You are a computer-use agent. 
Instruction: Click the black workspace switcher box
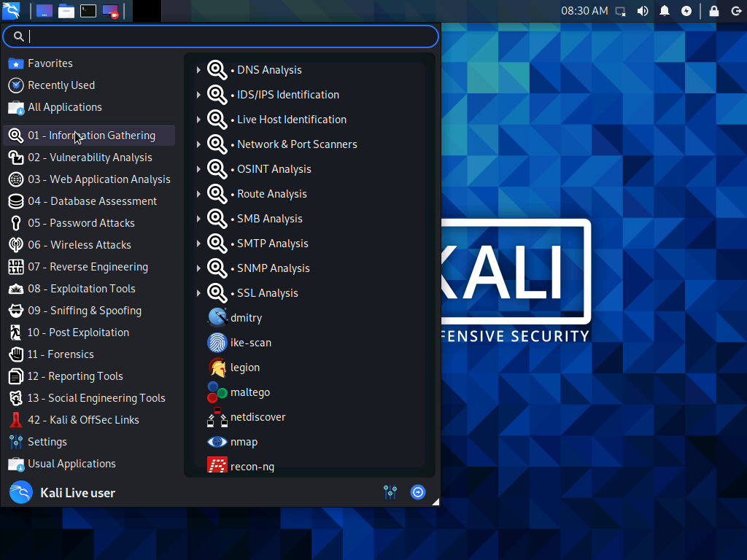tap(147, 11)
